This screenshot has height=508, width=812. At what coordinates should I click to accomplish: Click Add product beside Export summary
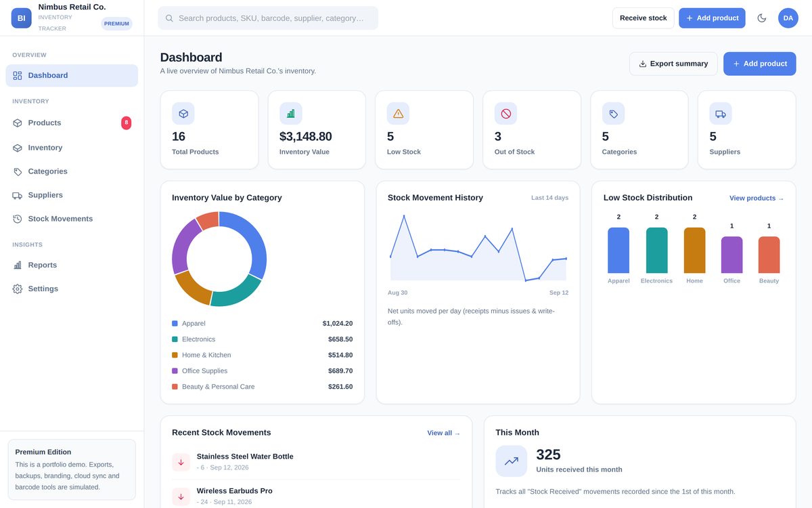click(x=760, y=64)
